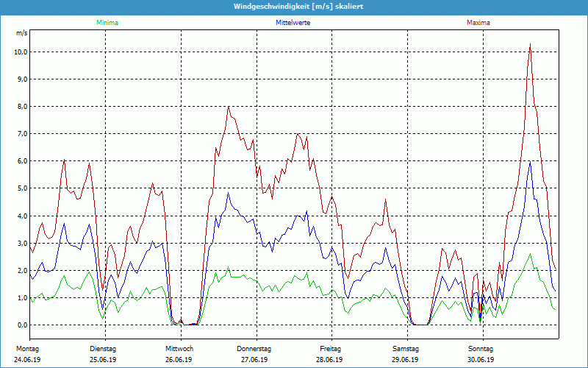Click the '4,0' y-axis value
The height and width of the screenshot is (368, 588).
coord(22,216)
